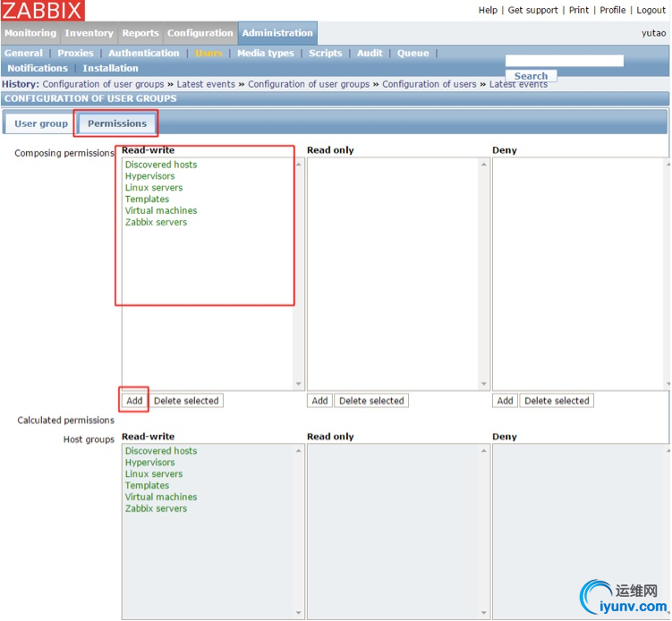This screenshot has width=672, height=621.
Task: Click the Search button
Action: (531, 76)
